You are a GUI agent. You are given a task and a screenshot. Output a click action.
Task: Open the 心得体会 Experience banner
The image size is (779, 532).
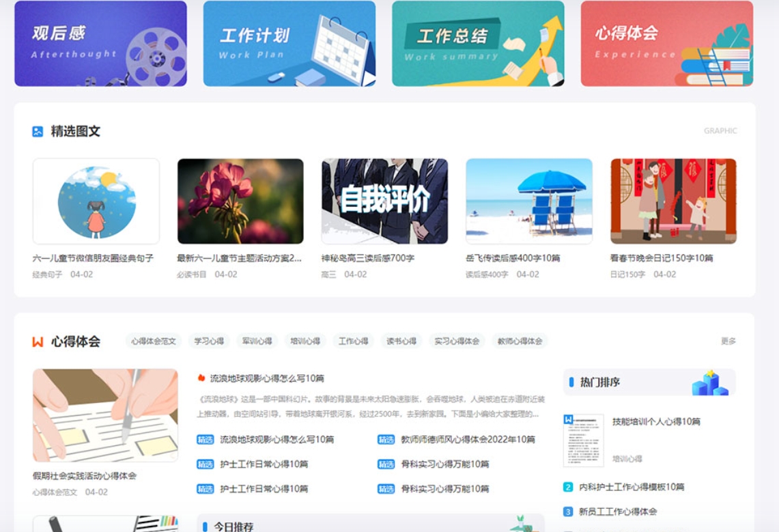[667, 43]
